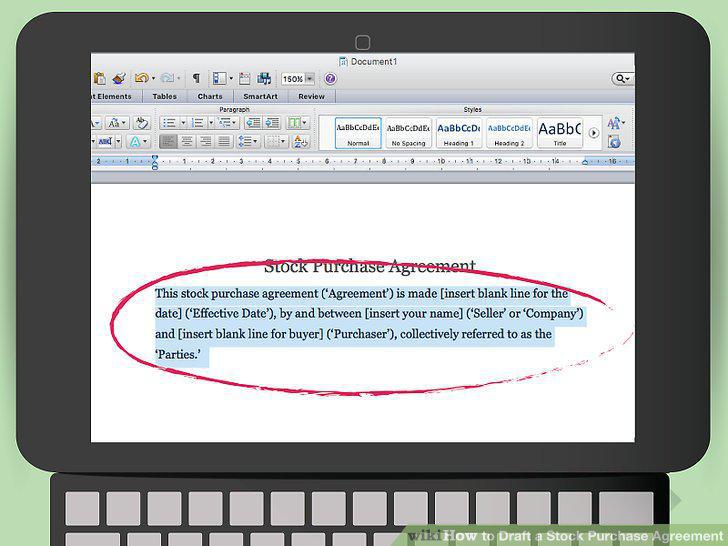The image size is (728, 546).
Task: Apply the Normal style
Action: coord(358,133)
